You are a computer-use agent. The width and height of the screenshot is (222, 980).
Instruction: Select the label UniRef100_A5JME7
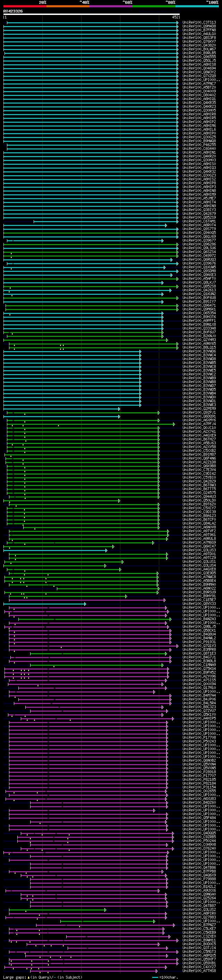[199, 198]
